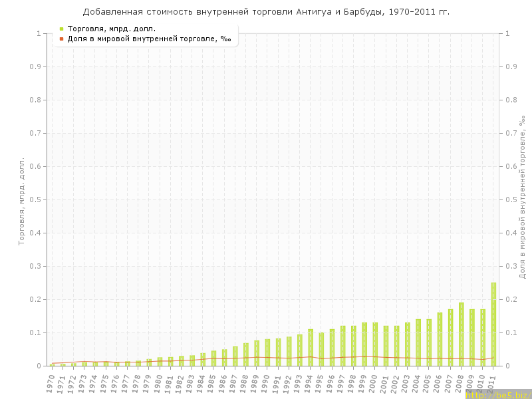Select the tallest bar for year 2011
The image size is (532, 399).
tap(493, 325)
